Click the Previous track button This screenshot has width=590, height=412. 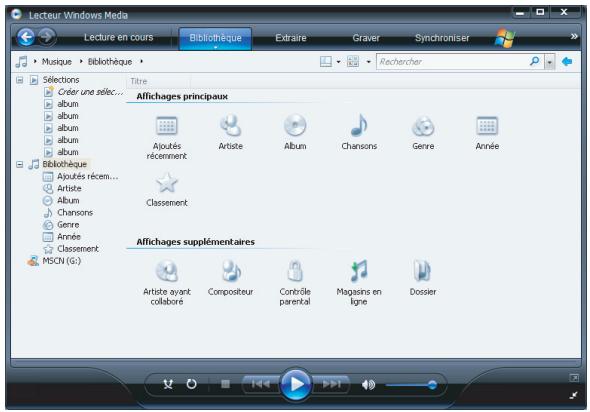pos(260,384)
